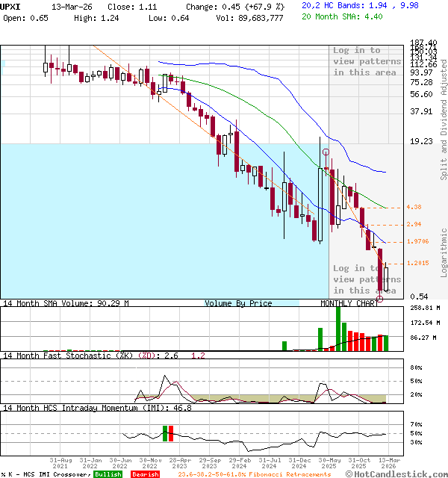
Task: Click the 2.94 Fibonacci retracement level label
Action: point(414,224)
